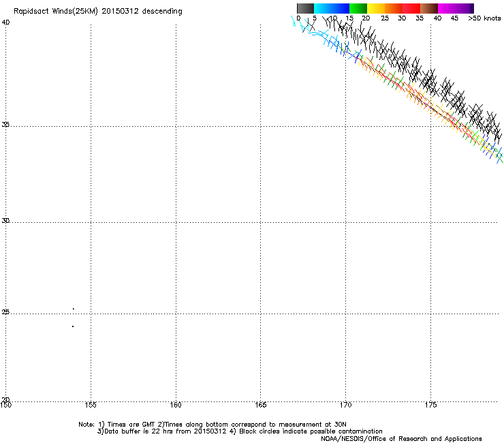Click the longitude label '155'
Image resolution: width=504 pixels, height=443 pixels.
pyautogui.click(x=91, y=405)
